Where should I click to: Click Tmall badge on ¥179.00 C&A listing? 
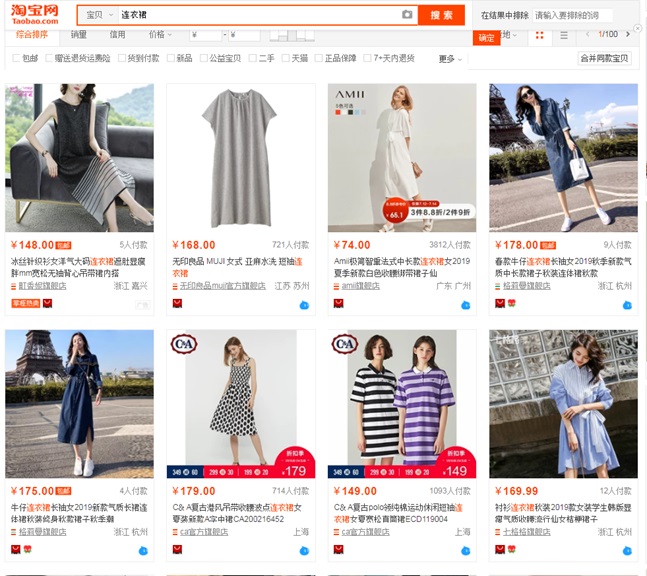point(177,549)
